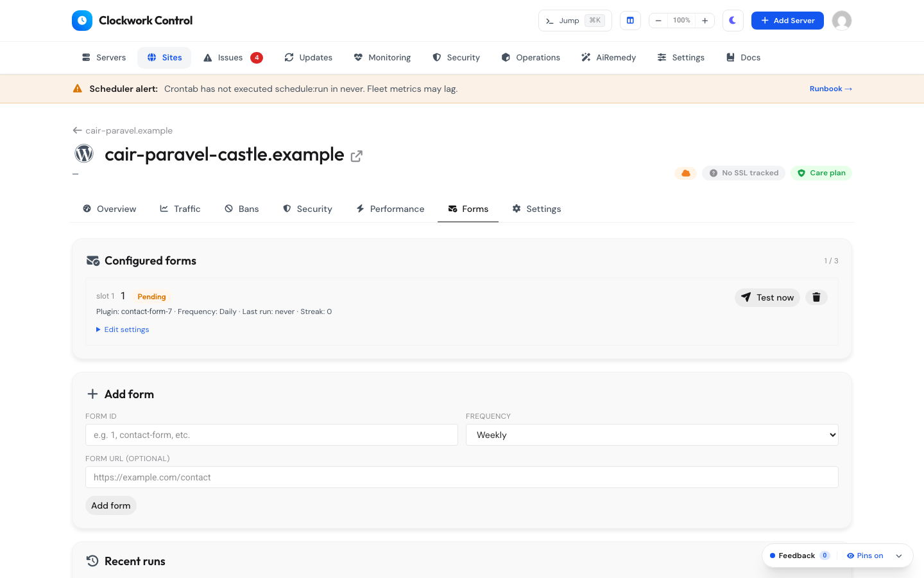The image size is (924, 578).
Task: Decrease zoom with the minus button
Action: pyautogui.click(x=658, y=21)
